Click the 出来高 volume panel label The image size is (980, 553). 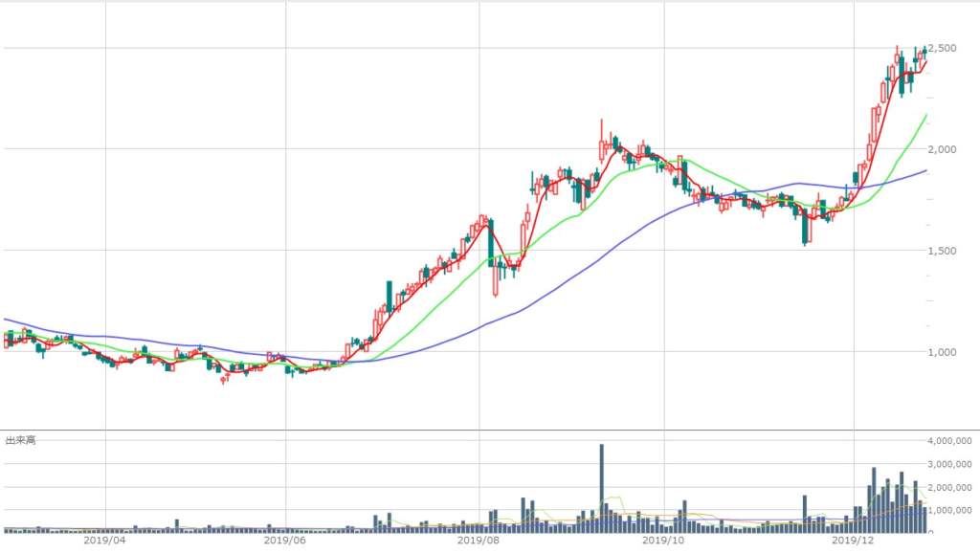(21, 440)
